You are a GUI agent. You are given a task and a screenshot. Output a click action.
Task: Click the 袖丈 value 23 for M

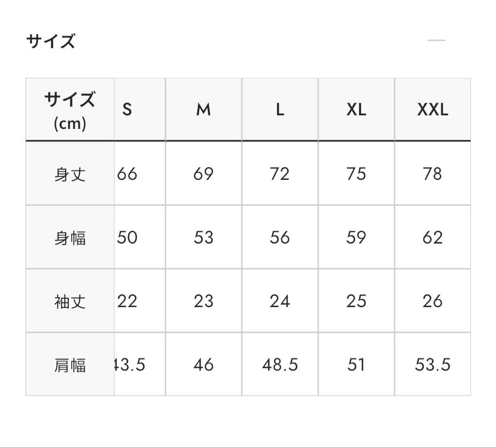[203, 301]
